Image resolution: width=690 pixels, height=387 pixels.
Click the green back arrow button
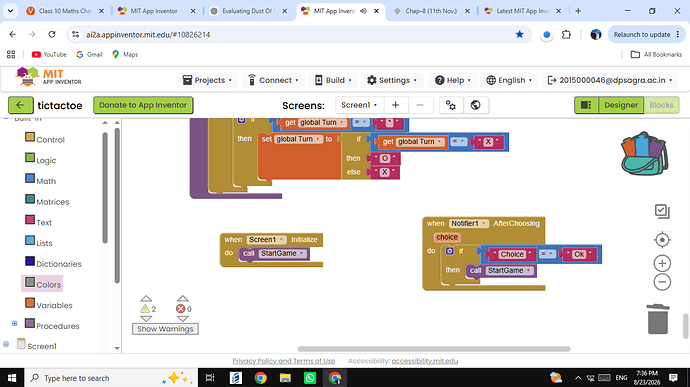pyautogui.click(x=20, y=105)
